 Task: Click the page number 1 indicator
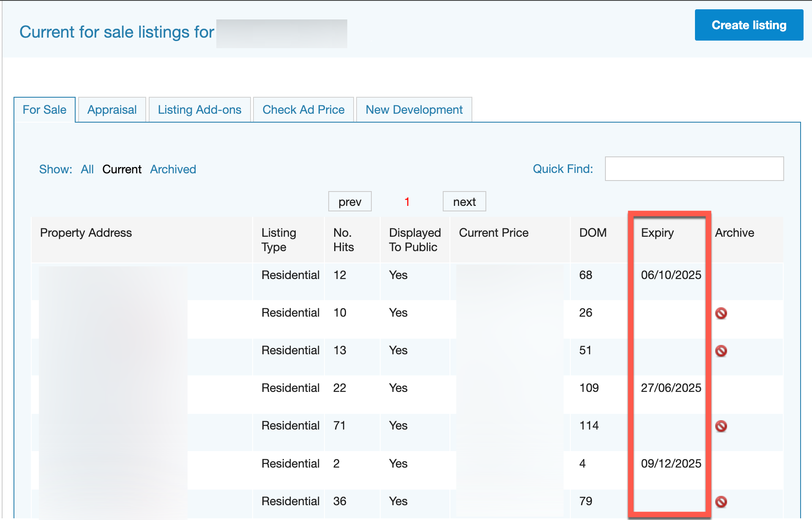tap(406, 202)
